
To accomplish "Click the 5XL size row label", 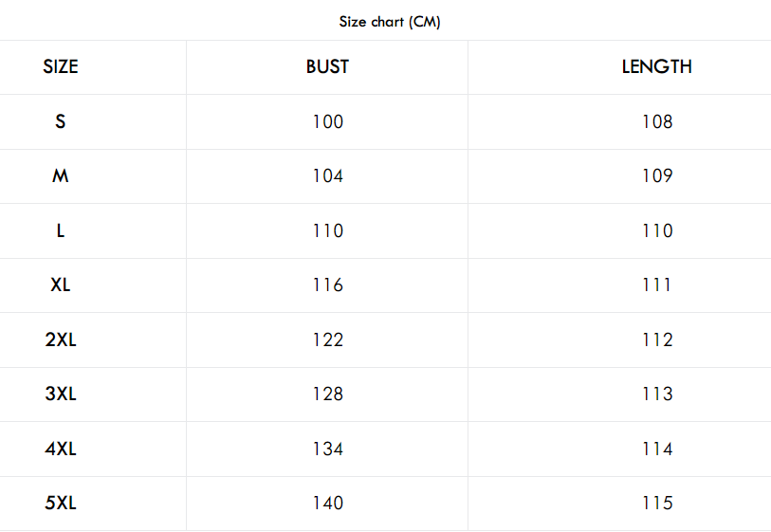I will pos(61,503).
